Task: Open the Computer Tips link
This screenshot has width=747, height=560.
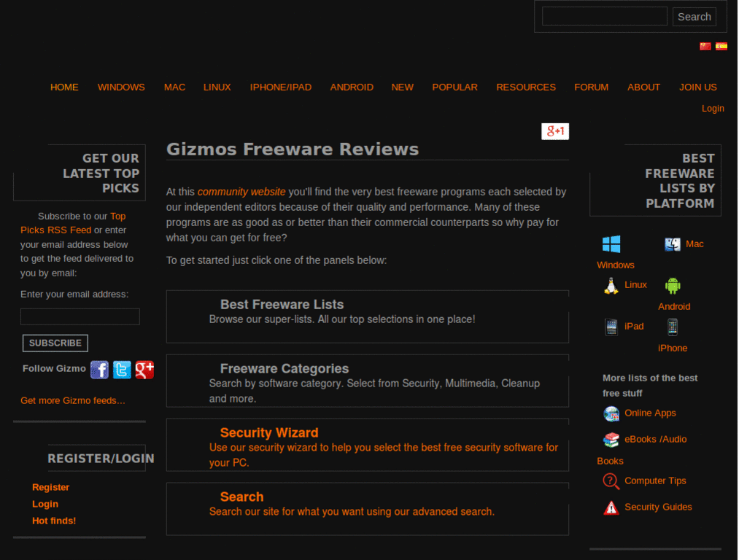Action: 655,481
